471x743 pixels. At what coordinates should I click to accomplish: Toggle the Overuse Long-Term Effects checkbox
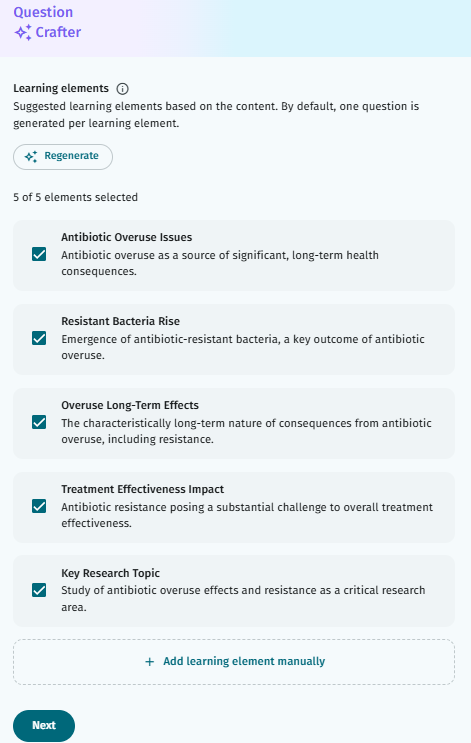pyautogui.click(x=39, y=422)
